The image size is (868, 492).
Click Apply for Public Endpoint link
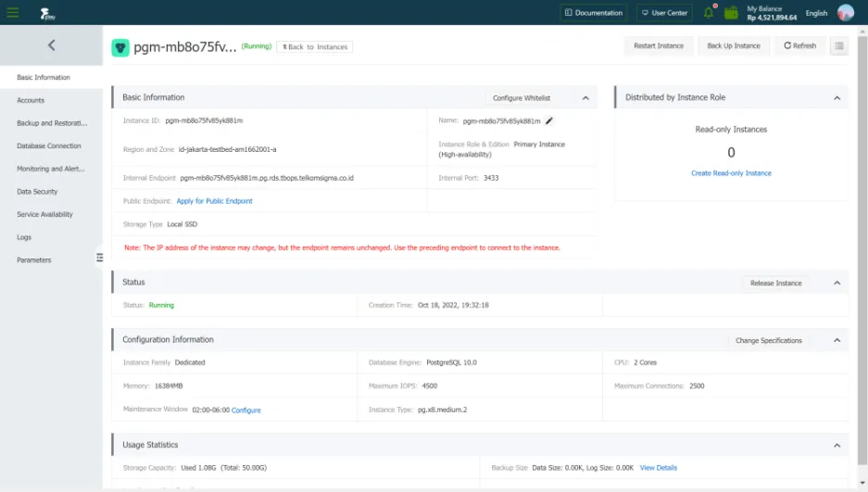214,201
